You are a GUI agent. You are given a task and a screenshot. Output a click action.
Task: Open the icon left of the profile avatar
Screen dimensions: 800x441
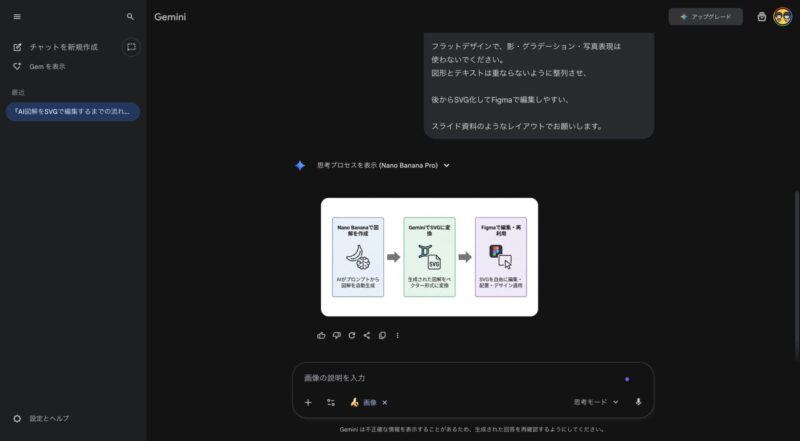pyautogui.click(x=762, y=17)
